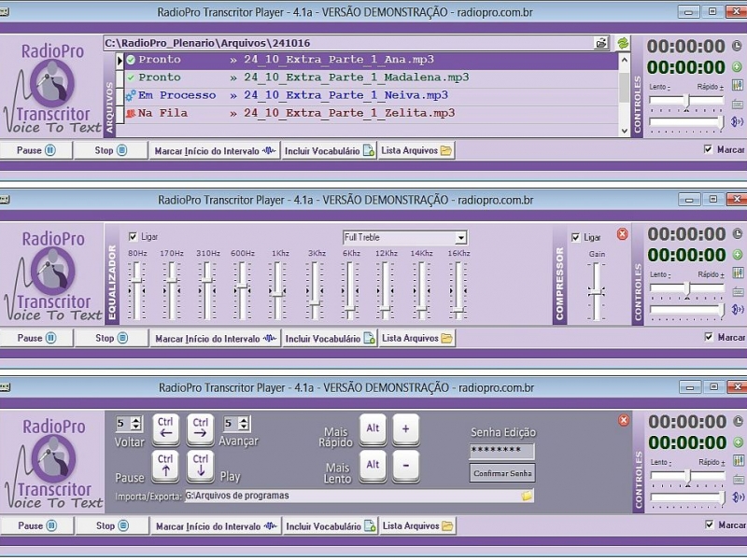Click the volume slider in the file list window
The height and width of the screenshot is (560, 747).
point(686,122)
